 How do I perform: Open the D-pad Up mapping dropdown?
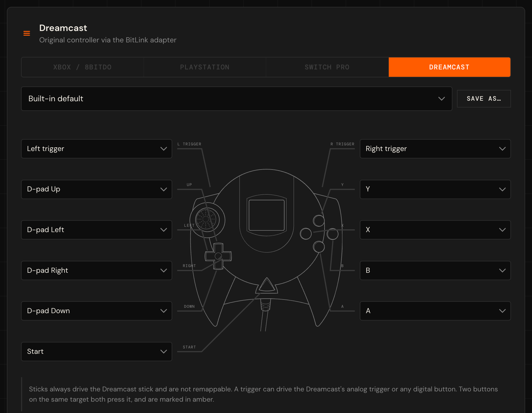point(97,189)
